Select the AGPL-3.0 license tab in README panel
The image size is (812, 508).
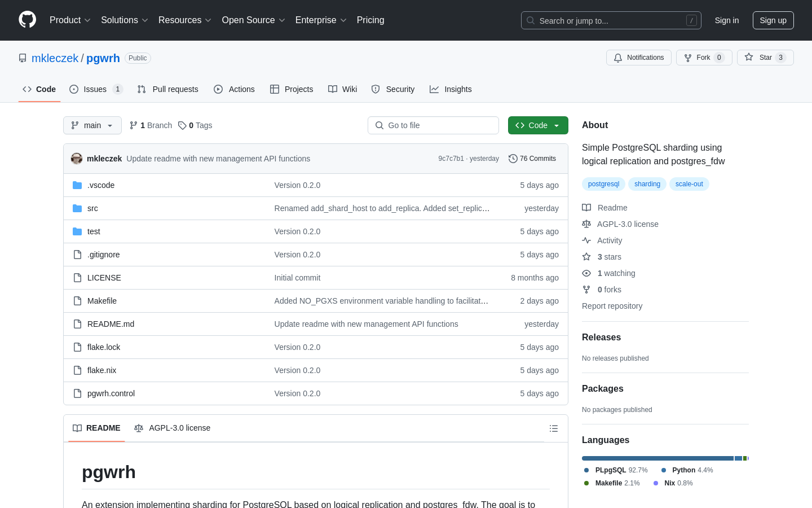(173, 428)
